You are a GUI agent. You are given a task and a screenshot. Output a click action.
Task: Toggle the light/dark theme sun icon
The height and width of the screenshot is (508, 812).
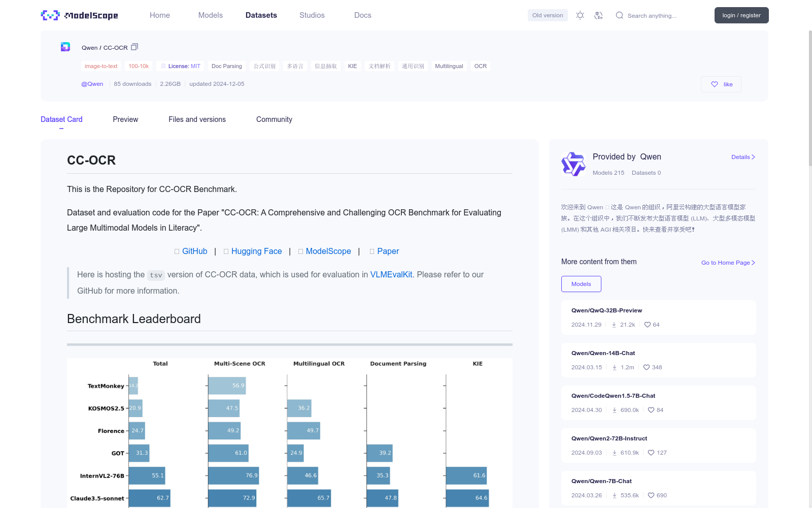coord(580,15)
